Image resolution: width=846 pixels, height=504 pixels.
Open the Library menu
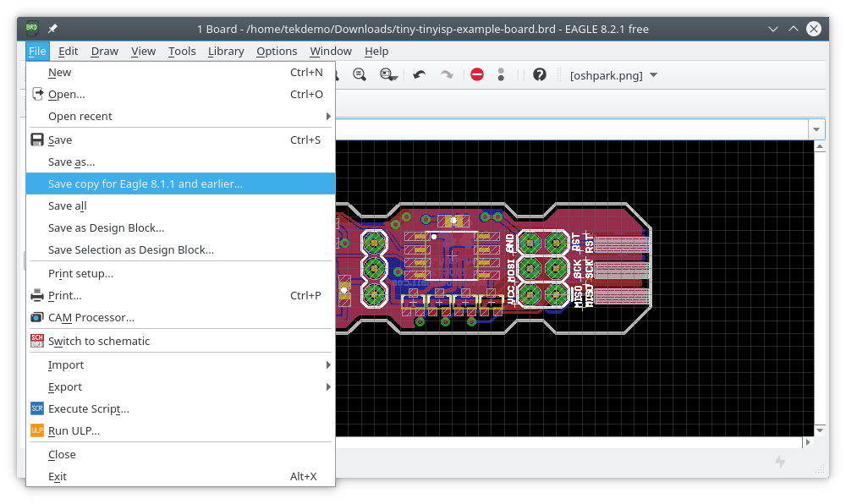226,52
